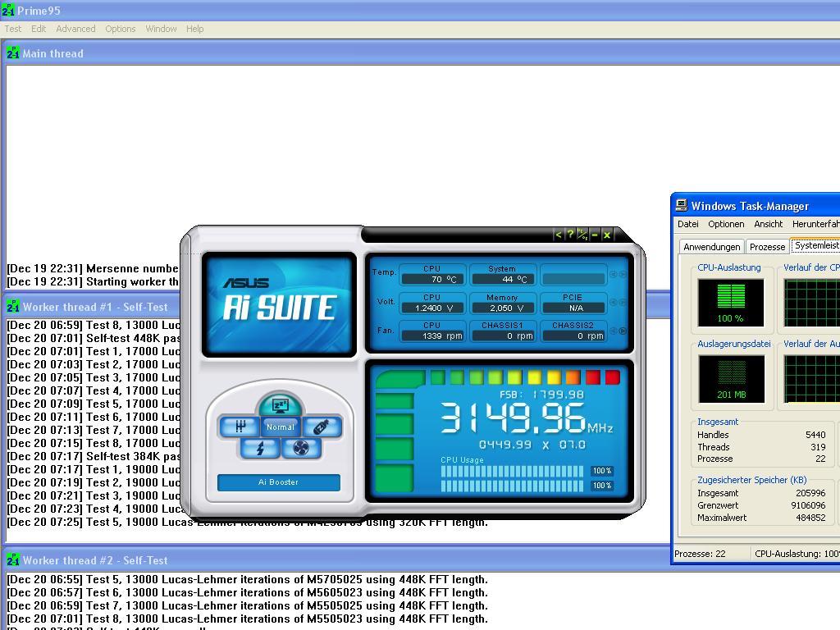Click the Normal mode button in AI Suite

[x=281, y=427]
